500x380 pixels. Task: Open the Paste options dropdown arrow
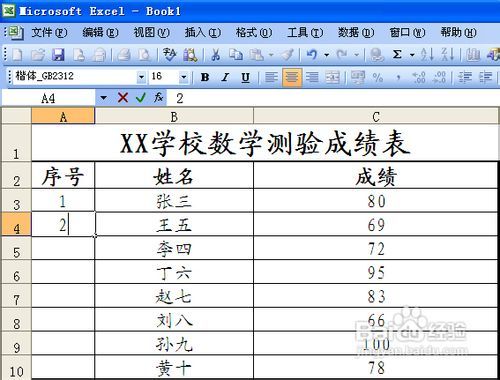pos(271,55)
